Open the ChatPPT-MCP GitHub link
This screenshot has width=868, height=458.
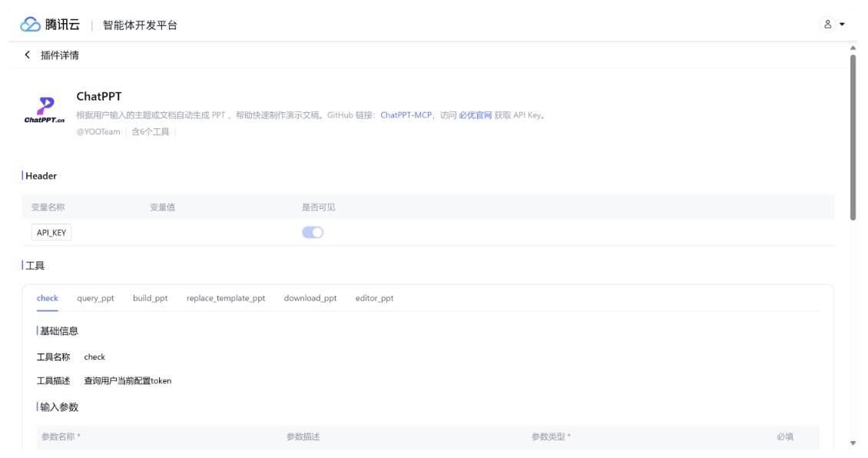click(406, 115)
